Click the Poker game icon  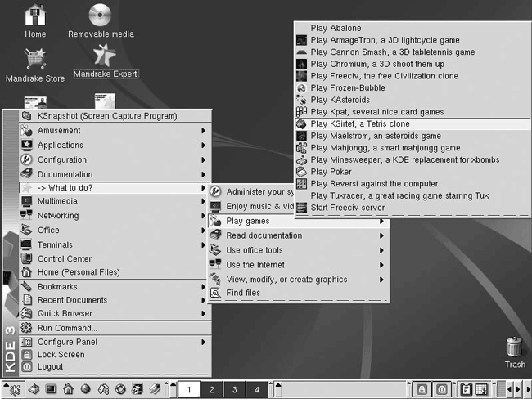[301, 172]
